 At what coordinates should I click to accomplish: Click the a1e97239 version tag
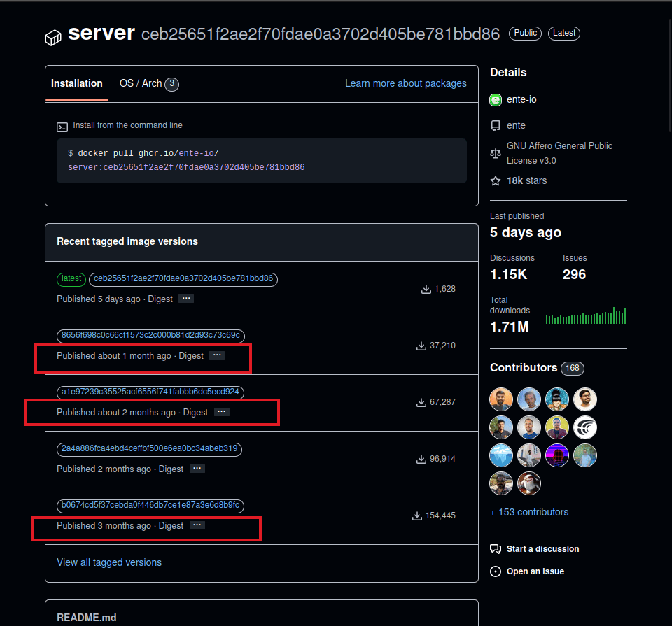click(x=150, y=392)
